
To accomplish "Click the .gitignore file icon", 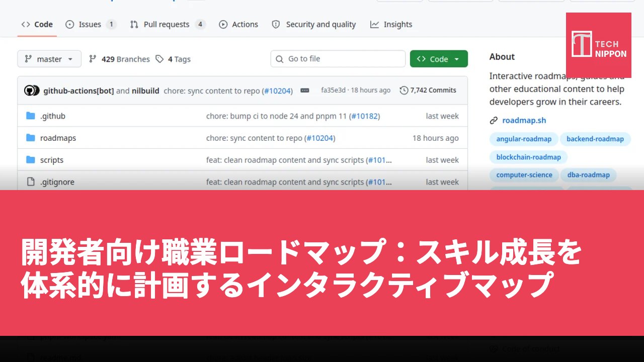I will point(31,182).
